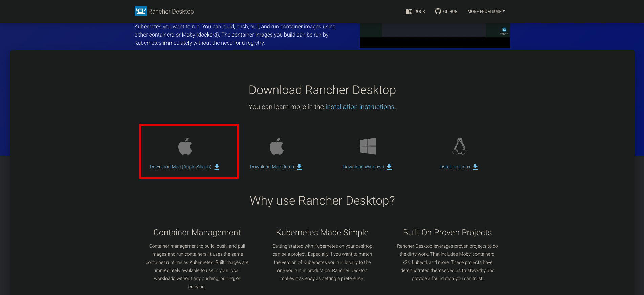Open the Rancher Desktop home title link
Image resolution: width=644 pixels, height=295 pixels.
point(171,12)
